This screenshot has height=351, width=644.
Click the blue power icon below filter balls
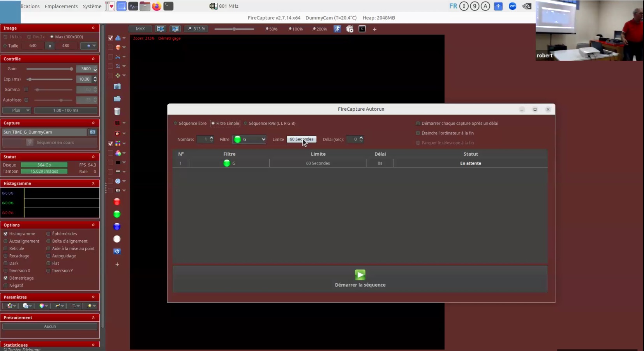click(x=117, y=251)
